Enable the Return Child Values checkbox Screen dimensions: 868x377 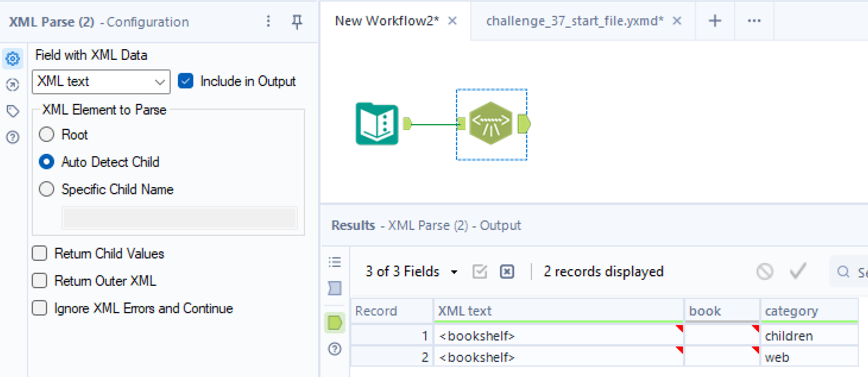tap(40, 253)
